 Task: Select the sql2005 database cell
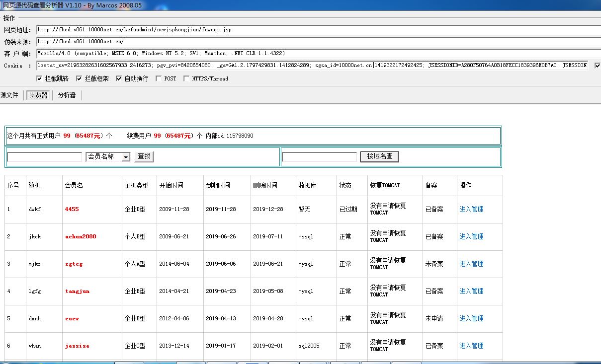(x=309, y=346)
